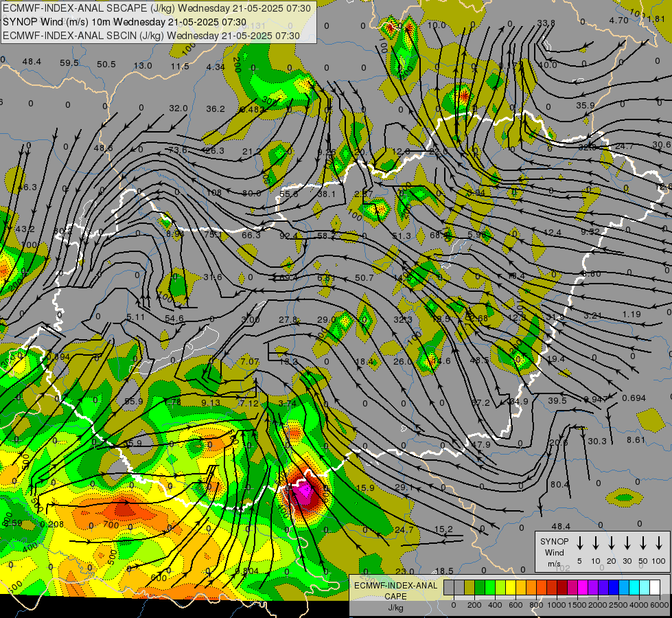The image size is (672, 618).
Task: Click the CAPE label in the color legend
Action: [395, 597]
